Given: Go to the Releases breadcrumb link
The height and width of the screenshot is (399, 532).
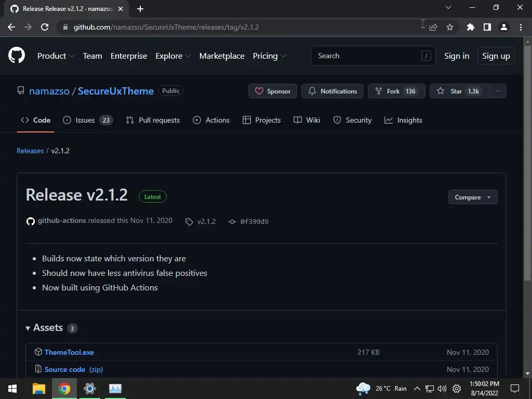Looking at the screenshot, I should coord(30,151).
